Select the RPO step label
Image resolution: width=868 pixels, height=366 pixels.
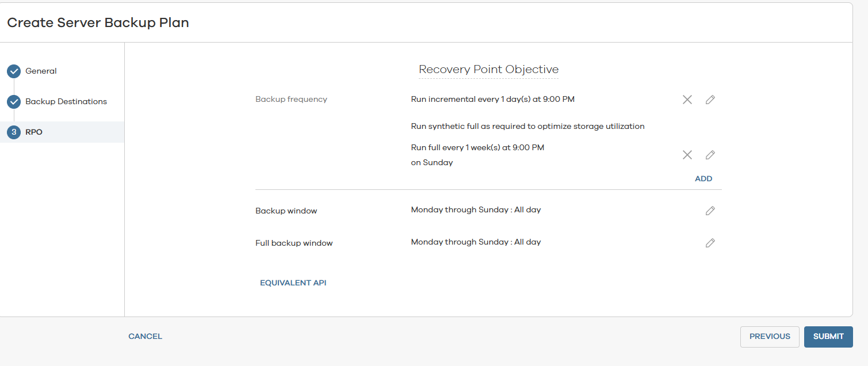pyautogui.click(x=34, y=132)
